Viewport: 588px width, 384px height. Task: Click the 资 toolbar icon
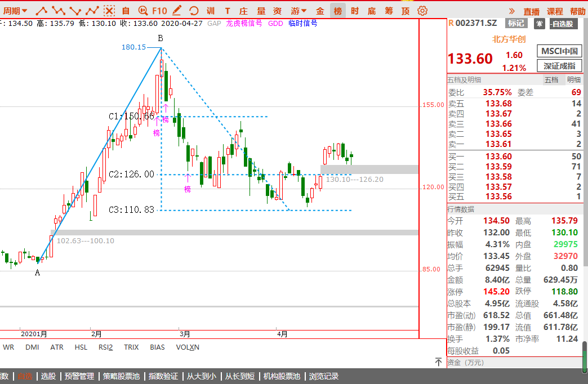pyautogui.click(x=278, y=11)
